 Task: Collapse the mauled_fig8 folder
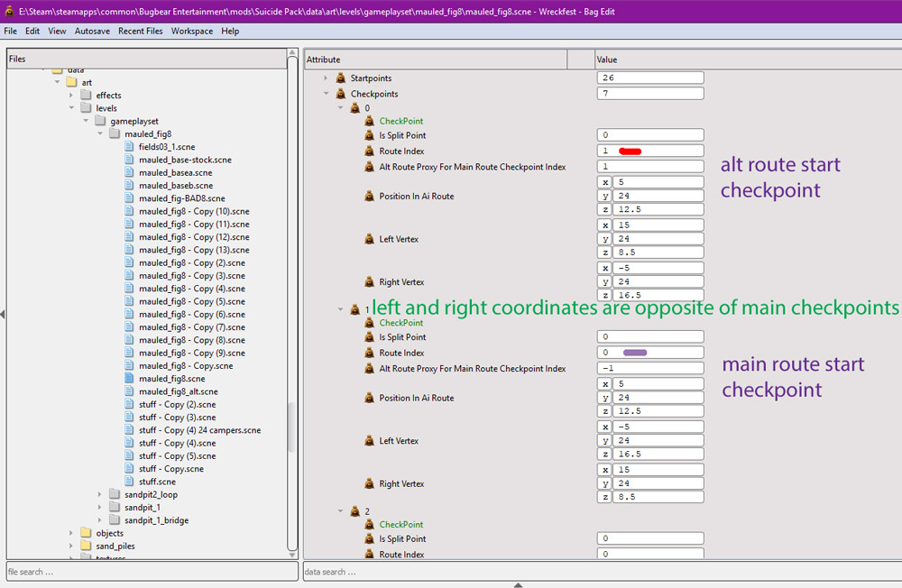point(100,133)
